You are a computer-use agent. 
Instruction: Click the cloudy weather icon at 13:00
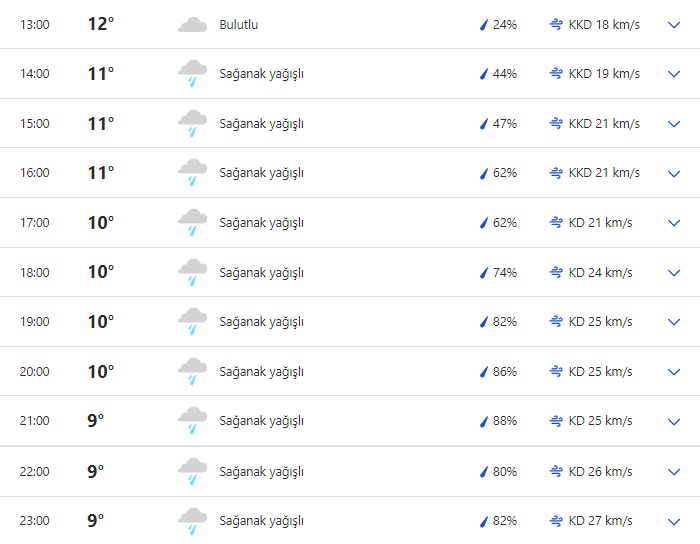(x=192, y=25)
